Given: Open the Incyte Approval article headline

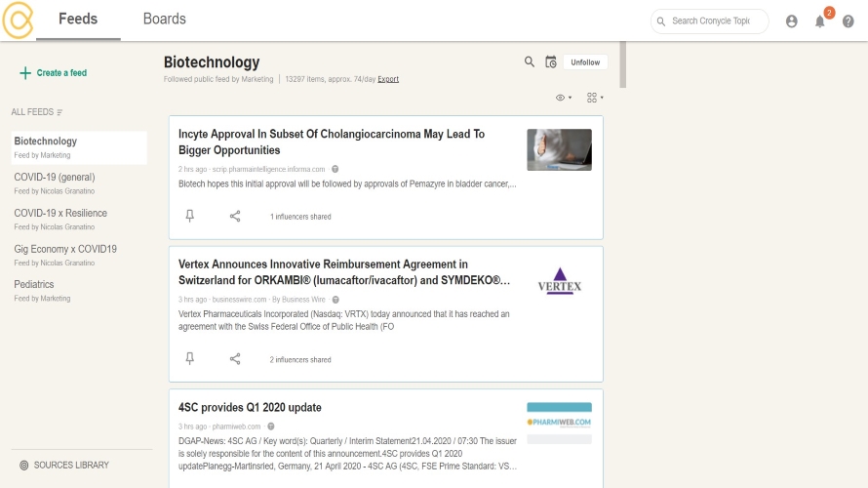Looking at the screenshot, I should click(x=331, y=142).
